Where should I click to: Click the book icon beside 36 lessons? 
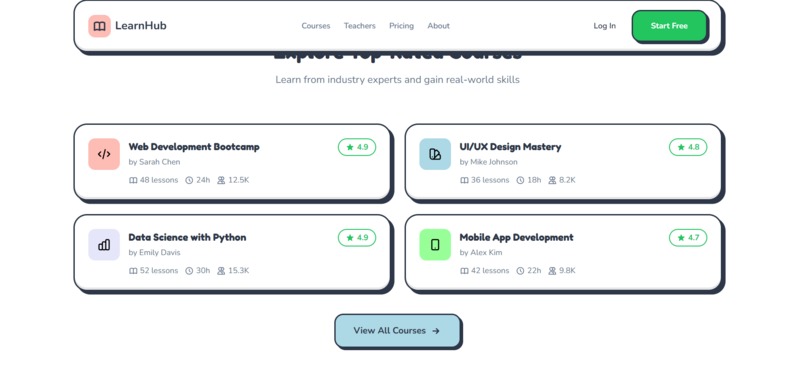pyautogui.click(x=464, y=180)
